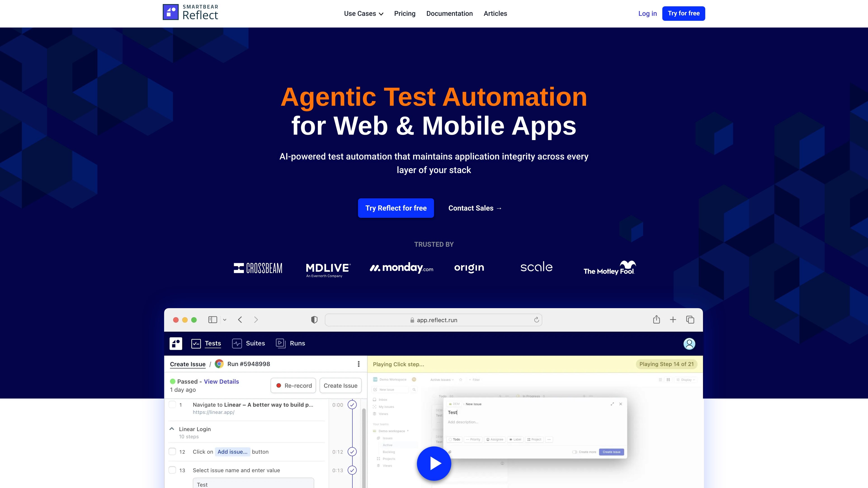Click The Motley Fool logo
Screen dimensions: 868x488
coord(610,268)
